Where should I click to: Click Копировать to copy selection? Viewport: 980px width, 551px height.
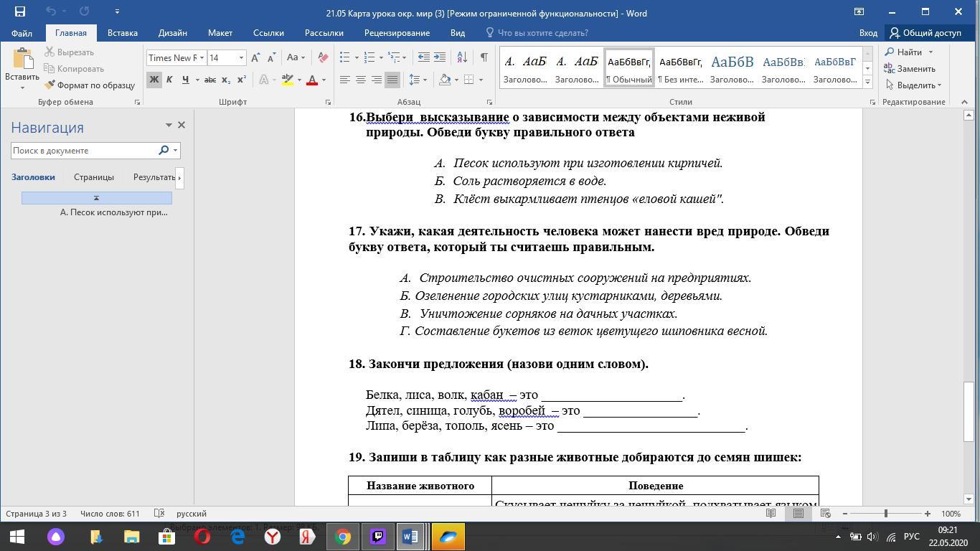point(74,68)
